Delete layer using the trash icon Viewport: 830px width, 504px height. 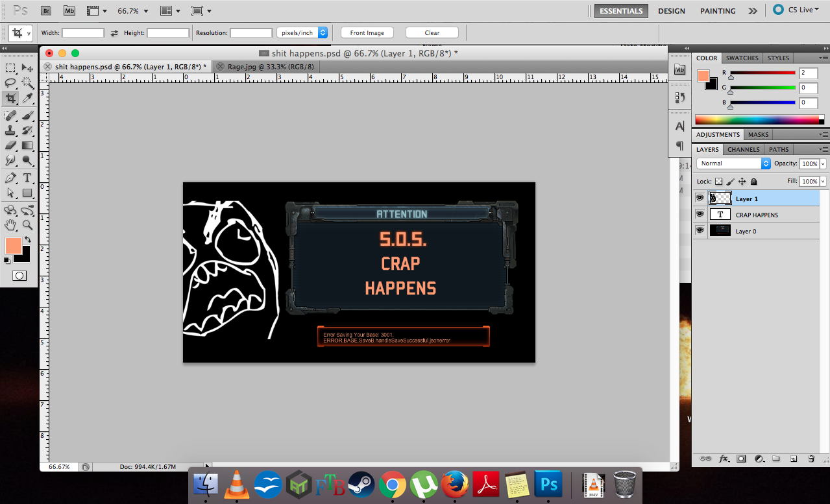coord(811,459)
